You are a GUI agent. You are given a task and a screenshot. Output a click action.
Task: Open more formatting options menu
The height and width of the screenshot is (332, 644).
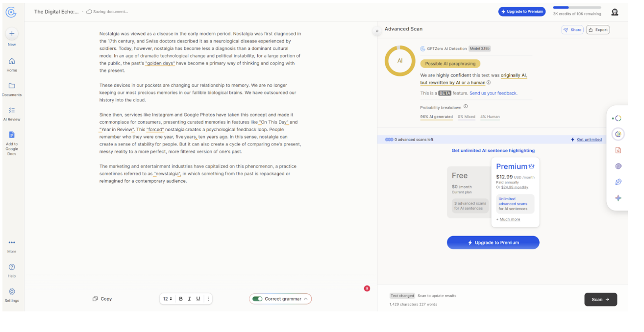coord(208,299)
